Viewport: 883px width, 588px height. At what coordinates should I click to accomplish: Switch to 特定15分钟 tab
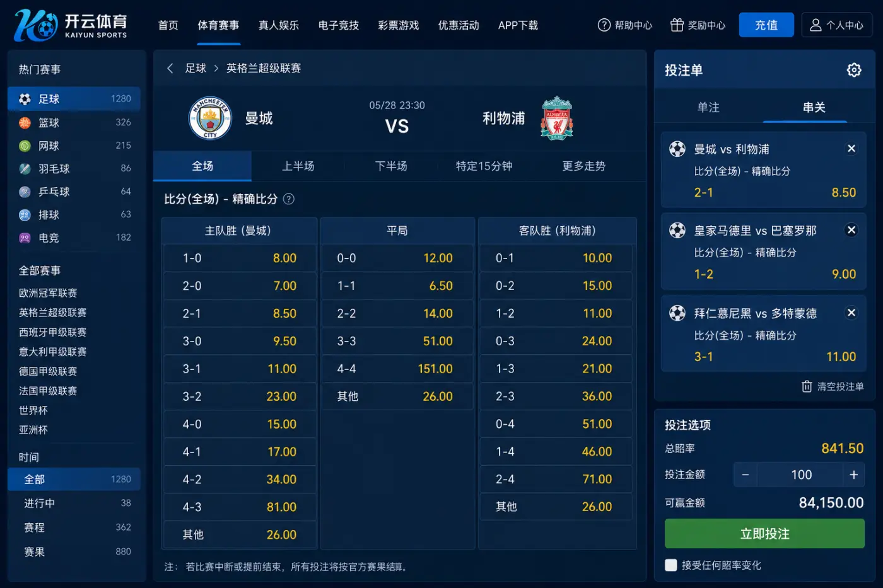pyautogui.click(x=484, y=166)
